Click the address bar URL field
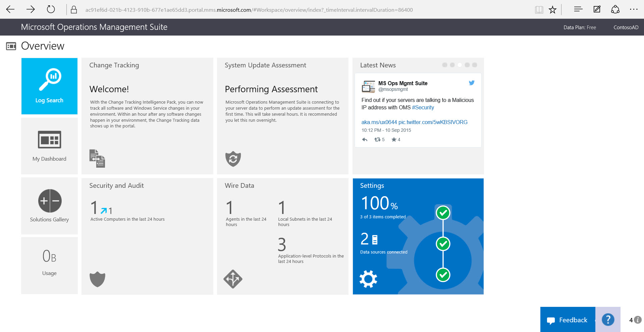644x332 pixels. tap(249, 10)
